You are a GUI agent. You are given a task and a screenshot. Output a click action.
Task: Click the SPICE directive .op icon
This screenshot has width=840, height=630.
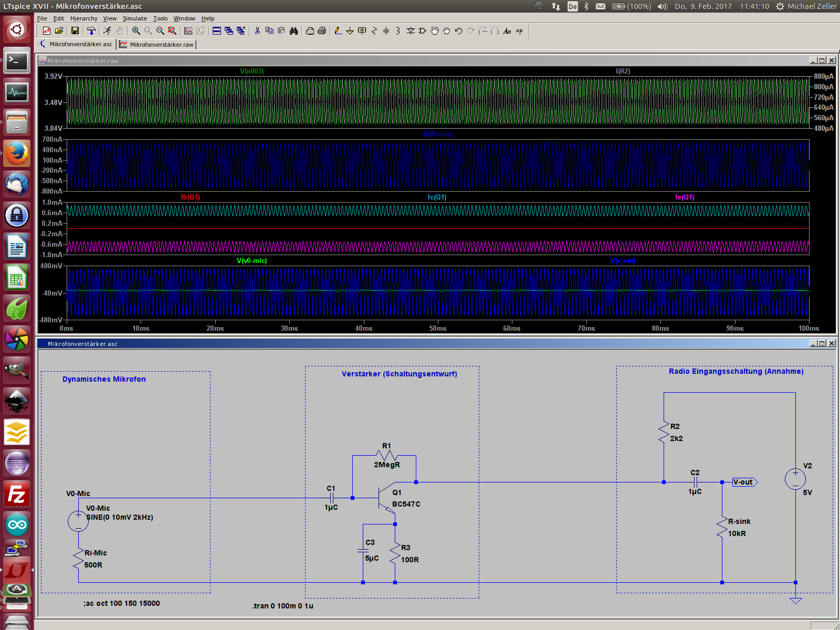coord(519,31)
